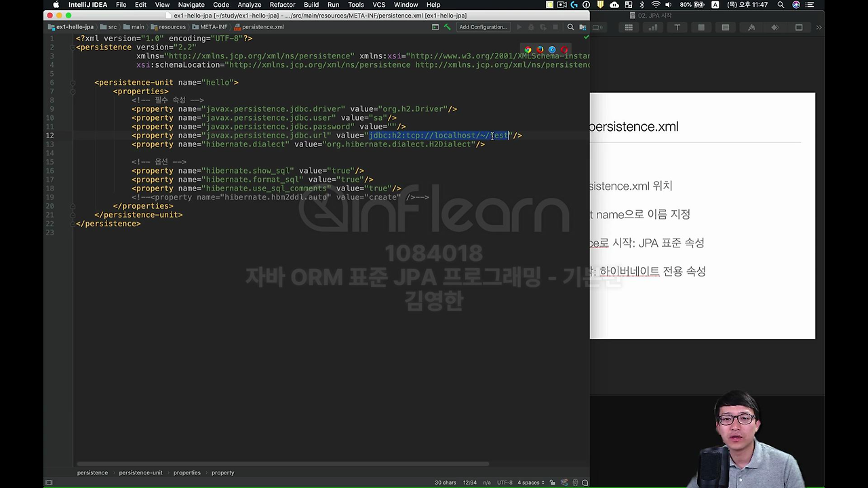Open the Build menu
This screenshot has width=868, height=488.
point(311,5)
